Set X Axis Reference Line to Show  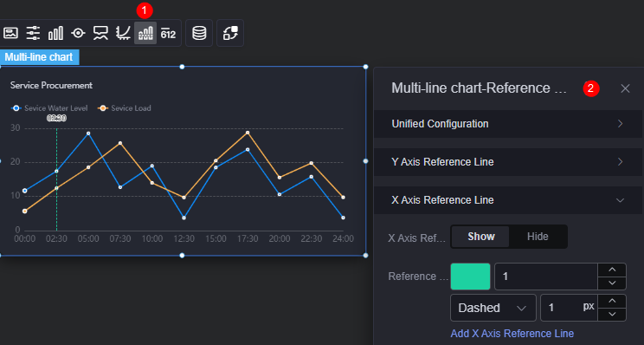click(481, 237)
